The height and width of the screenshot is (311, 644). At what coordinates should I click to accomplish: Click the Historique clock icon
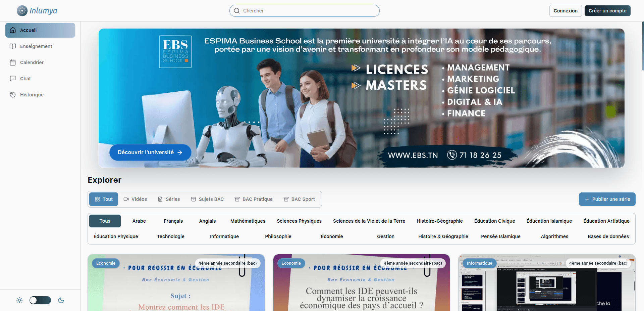pyautogui.click(x=13, y=95)
